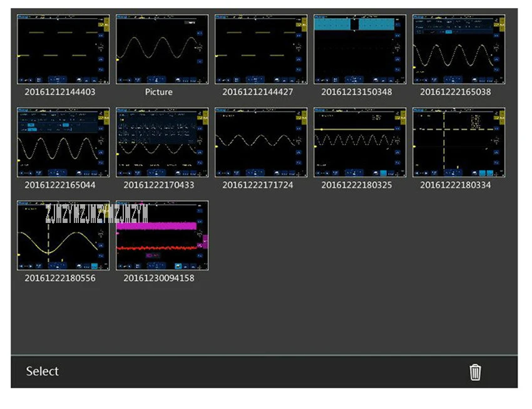Open thumbnail 20161212144427
Viewport: 532px width, 409px height.
(261, 49)
